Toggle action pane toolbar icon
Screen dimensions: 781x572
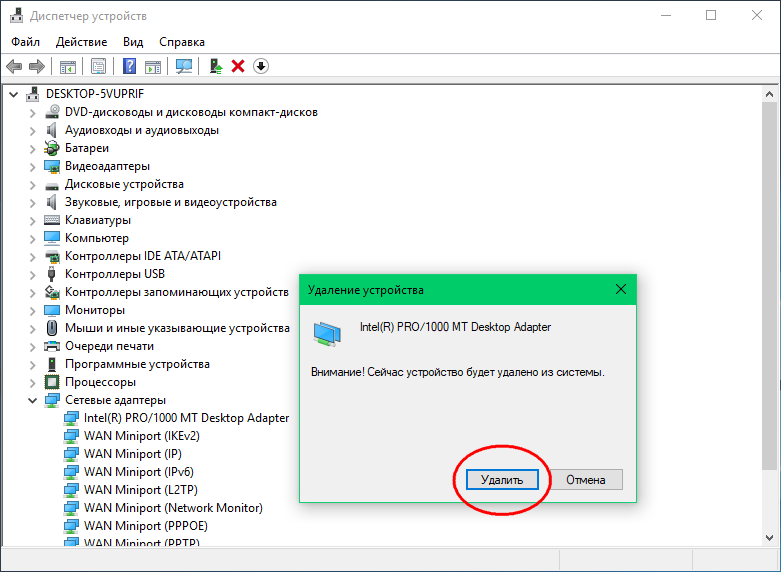coord(153,66)
